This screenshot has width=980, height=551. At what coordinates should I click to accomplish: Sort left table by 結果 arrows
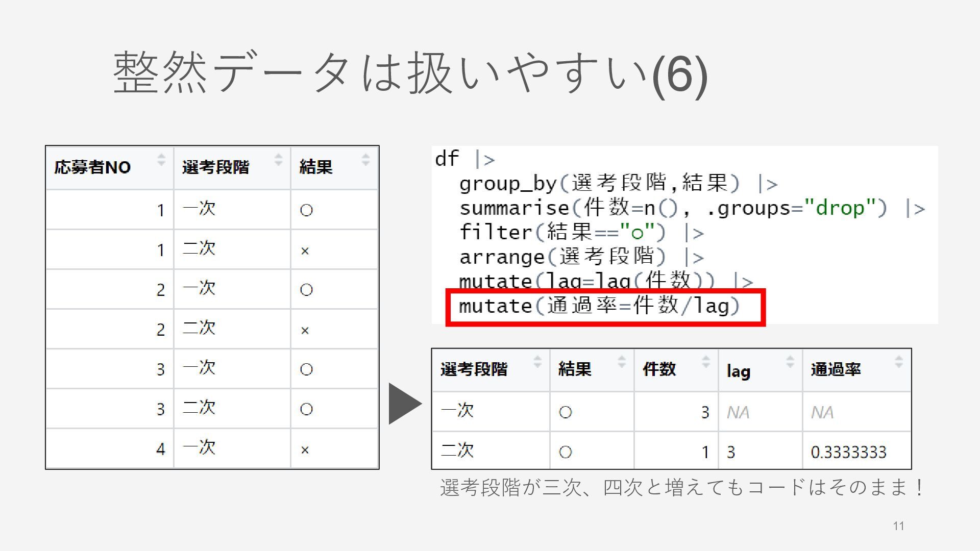365,160
